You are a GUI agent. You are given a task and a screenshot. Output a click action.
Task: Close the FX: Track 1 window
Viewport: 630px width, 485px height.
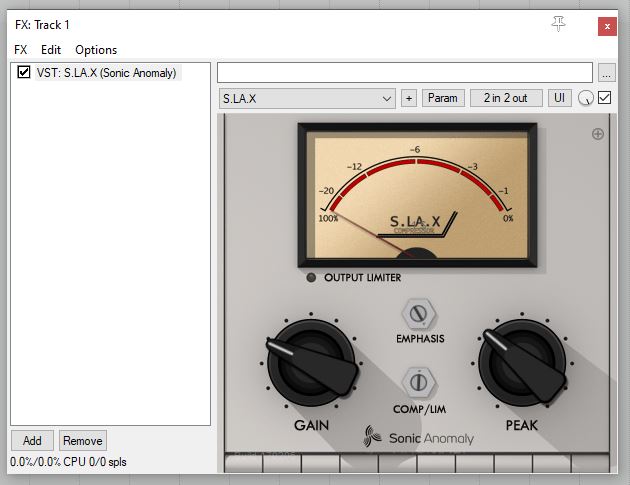[607, 27]
